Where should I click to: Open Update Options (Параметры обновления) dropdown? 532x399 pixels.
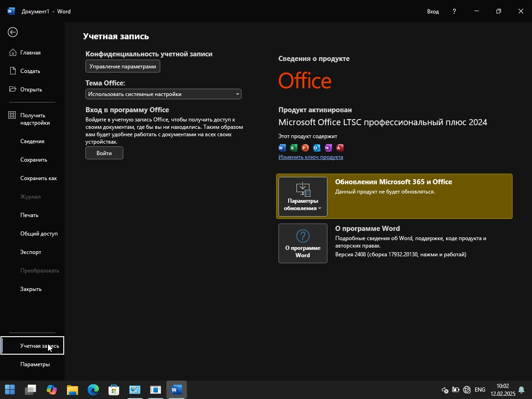coord(302,197)
